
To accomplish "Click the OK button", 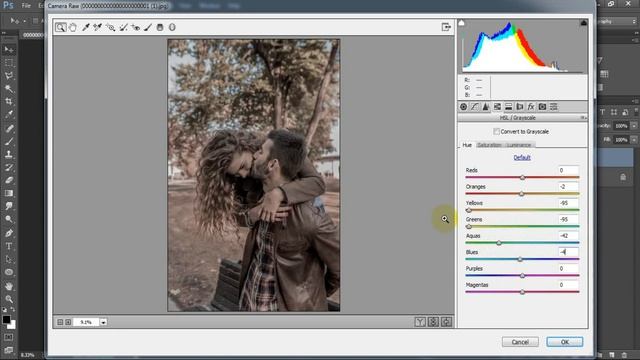I will (564, 342).
